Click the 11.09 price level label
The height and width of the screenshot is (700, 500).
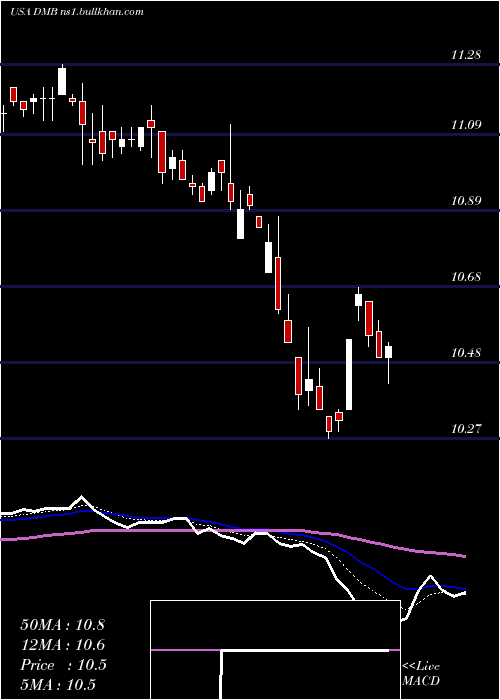pos(466,125)
